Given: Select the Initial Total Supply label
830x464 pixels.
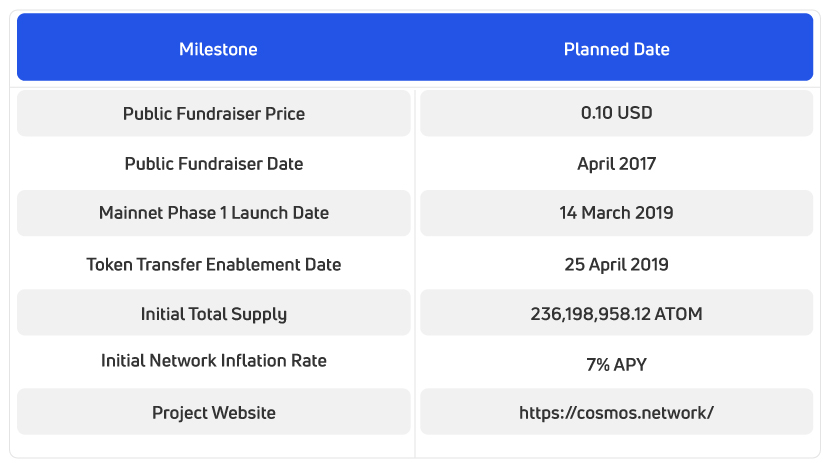Looking at the screenshot, I should coord(214,314).
